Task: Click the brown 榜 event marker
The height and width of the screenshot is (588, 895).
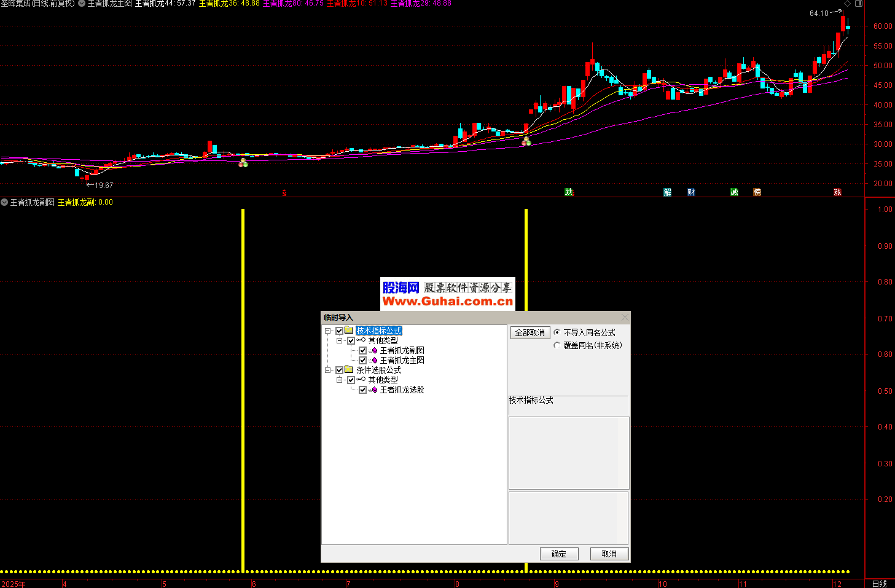Action: (x=757, y=192)
